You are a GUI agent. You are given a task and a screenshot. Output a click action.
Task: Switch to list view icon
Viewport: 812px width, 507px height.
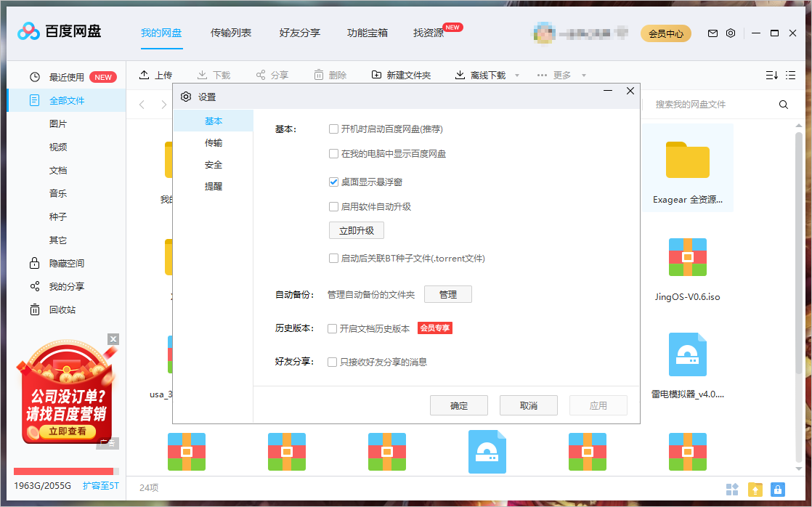pos(790,75)
